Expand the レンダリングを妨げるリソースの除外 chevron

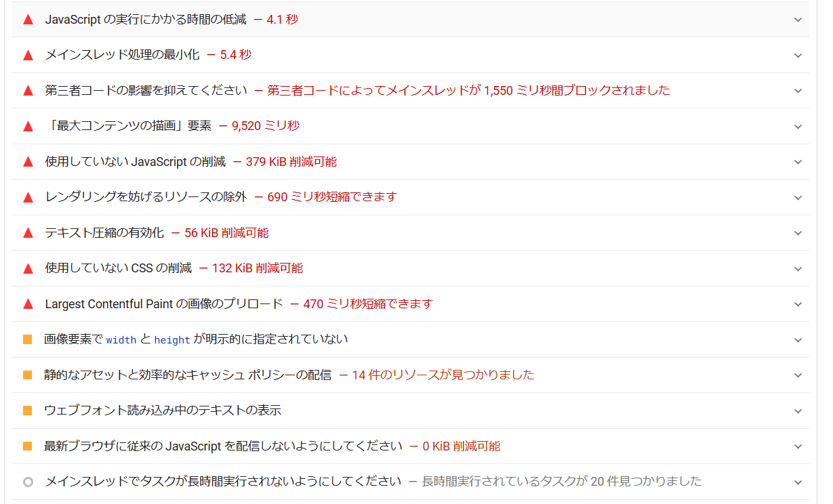pyautogui.click(x=798, y=198)
